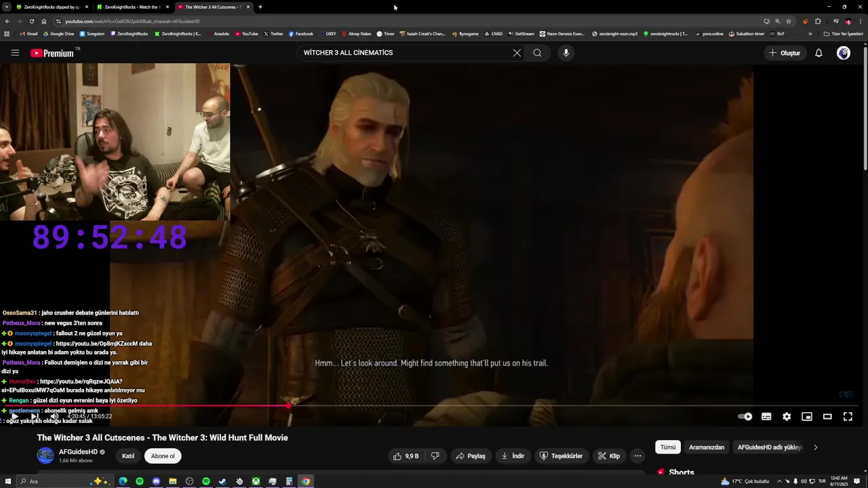Submit search with the magnifier icon
The image size is (868, 488).
tap(537, 53)
